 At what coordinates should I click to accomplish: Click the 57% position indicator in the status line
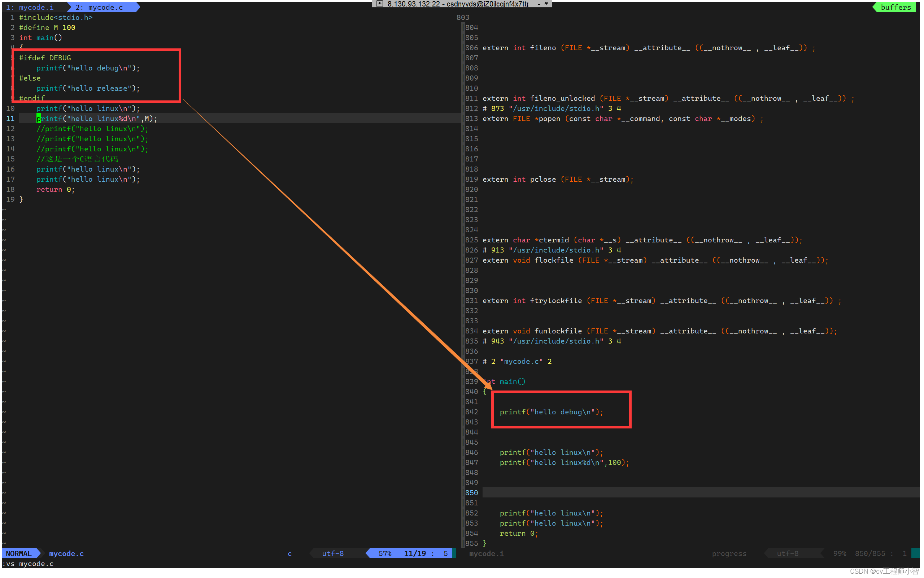click(x=385, y=553)
